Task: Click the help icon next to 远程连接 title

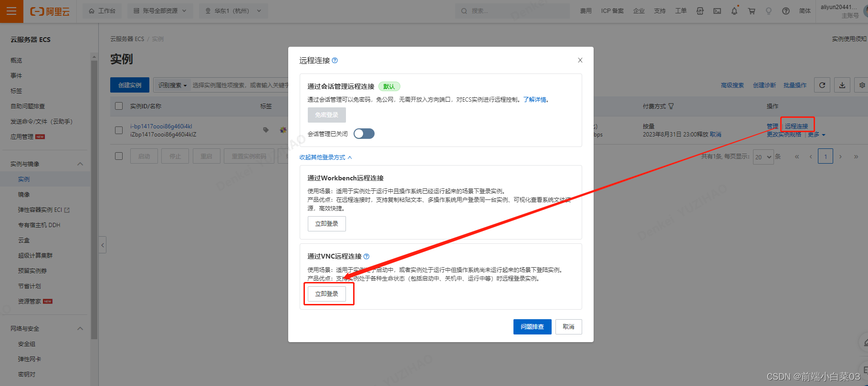Action: click(x=335, y=61)
